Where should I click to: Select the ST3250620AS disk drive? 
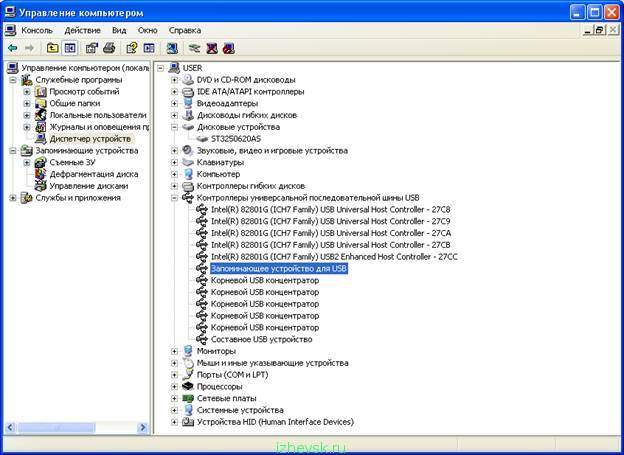(x=236, y=139)
